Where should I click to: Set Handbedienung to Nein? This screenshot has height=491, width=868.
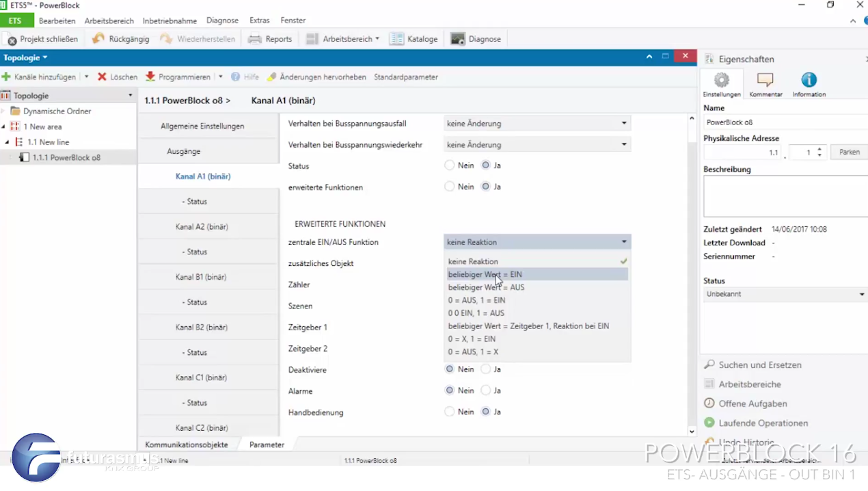click(449, 412)
